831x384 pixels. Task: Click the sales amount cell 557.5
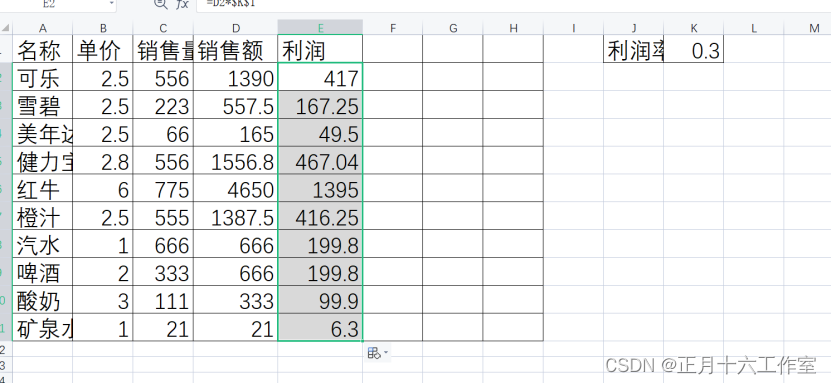[x=236, y=105]
